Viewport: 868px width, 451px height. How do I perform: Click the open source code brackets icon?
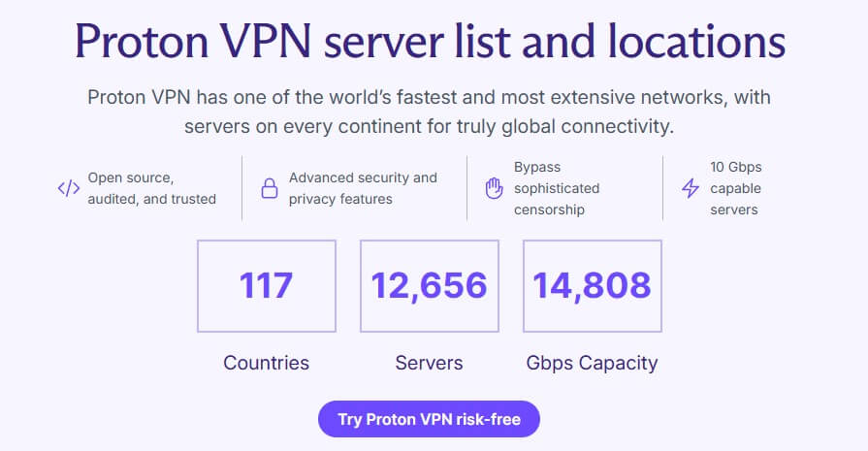(68, 188)
